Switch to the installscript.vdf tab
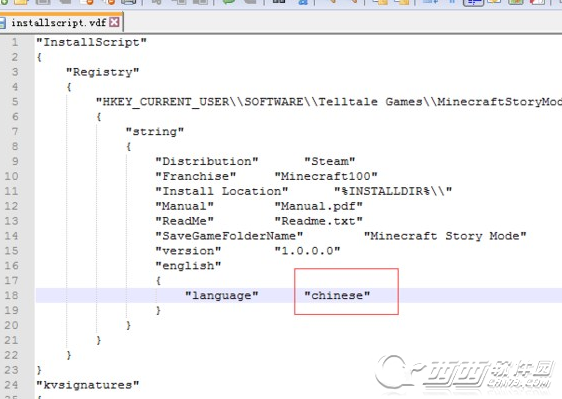Viewport: 562px width, 399px height. pyautogui.click(x=58, y=23)
